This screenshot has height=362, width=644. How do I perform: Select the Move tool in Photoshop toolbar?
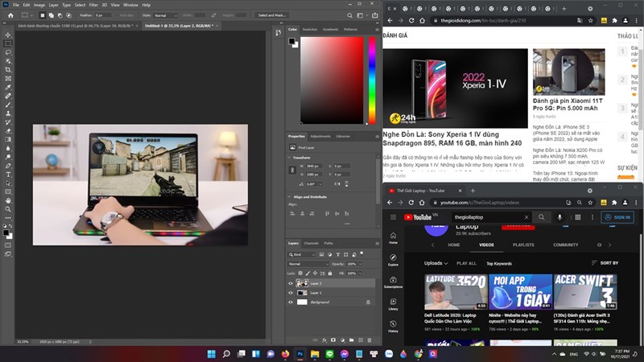tap(8, 35)
